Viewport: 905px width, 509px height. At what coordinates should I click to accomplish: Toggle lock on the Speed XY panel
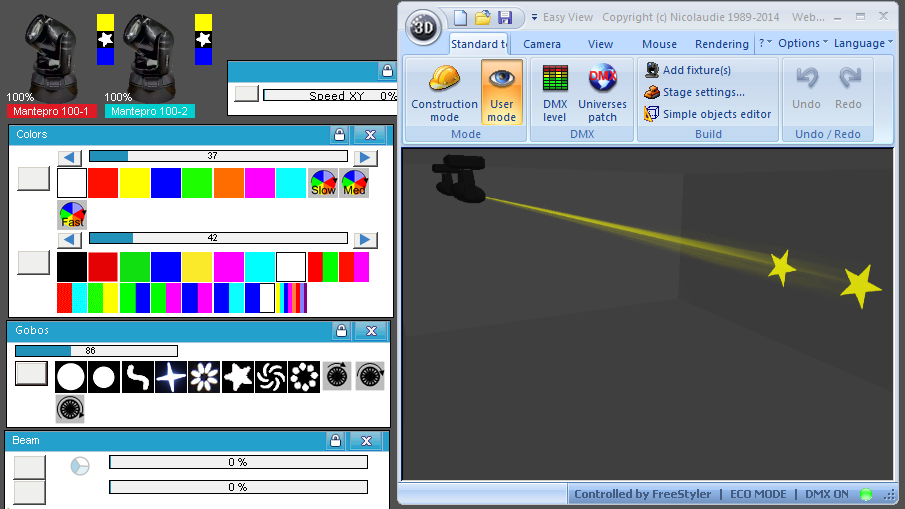[x=387, y=71]
